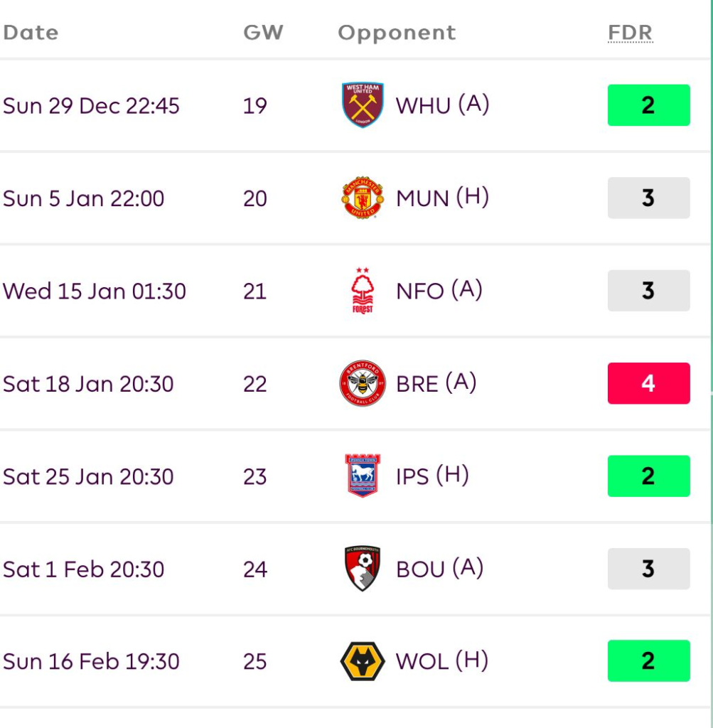
Task: Open the WHU (A) opponent link
Action: coord(442,105)
